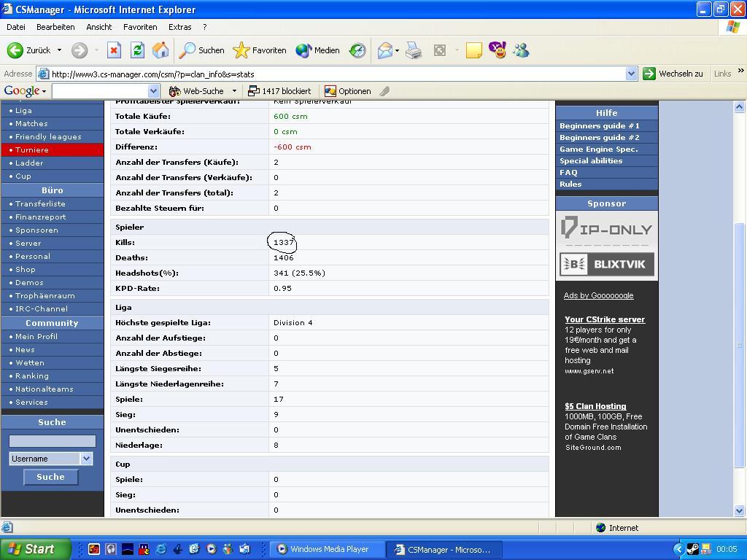Expand the address bar URL dropdown
Image resolution: width=747 pixels, height=560 pixels.
[x=631, y=74]
